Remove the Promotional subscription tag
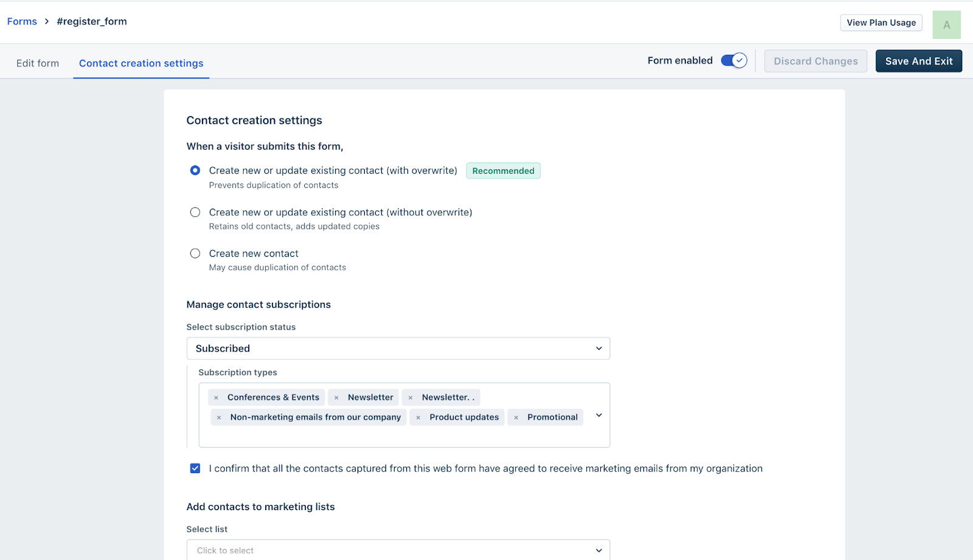The image size is (973, 560). [516, 418]
